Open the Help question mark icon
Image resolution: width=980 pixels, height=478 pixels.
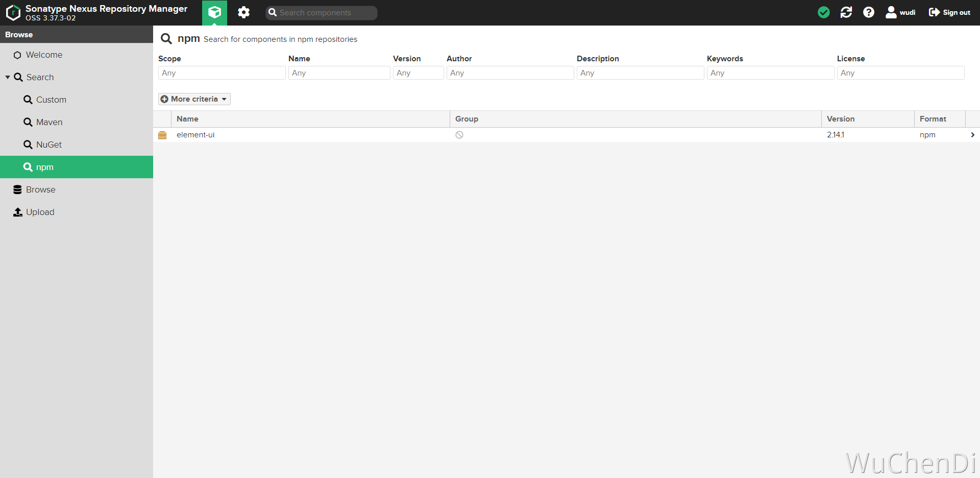pyautogui.click(x=868, y=12)
